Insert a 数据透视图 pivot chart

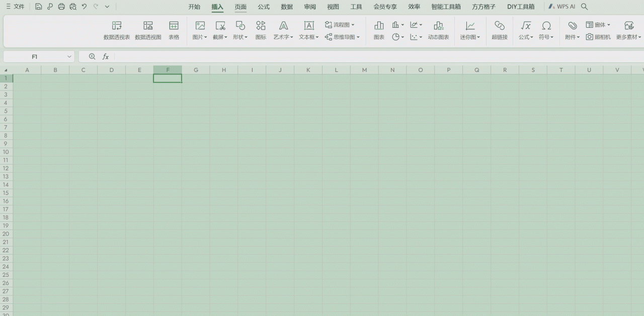pos(148,31)
